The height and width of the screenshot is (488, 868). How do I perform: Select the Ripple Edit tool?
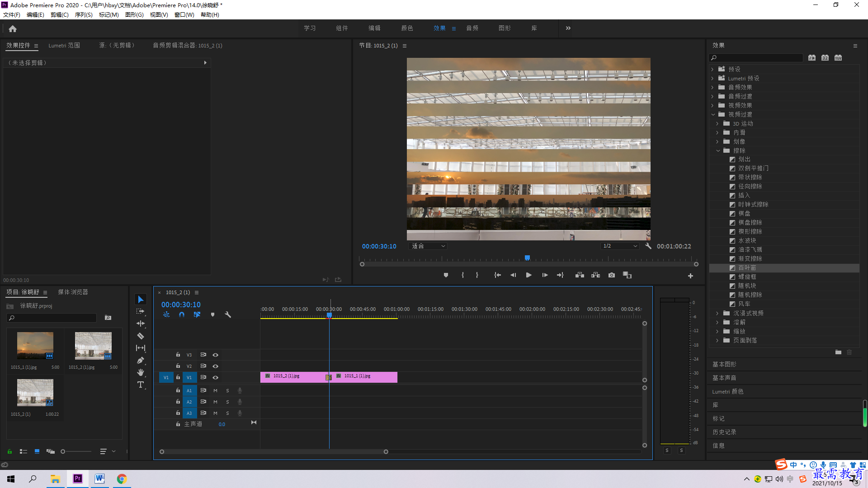click(141, 324)
